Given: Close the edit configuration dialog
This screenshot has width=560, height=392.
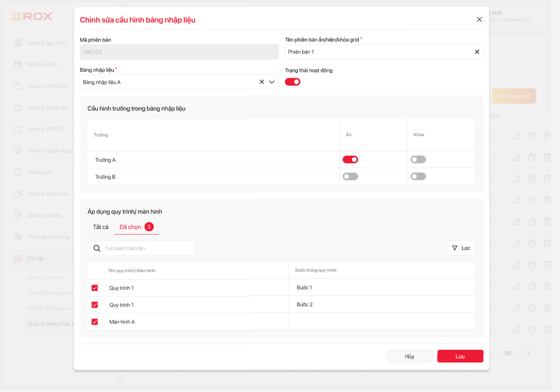Looking at the screenshot, I should point(479,19).
